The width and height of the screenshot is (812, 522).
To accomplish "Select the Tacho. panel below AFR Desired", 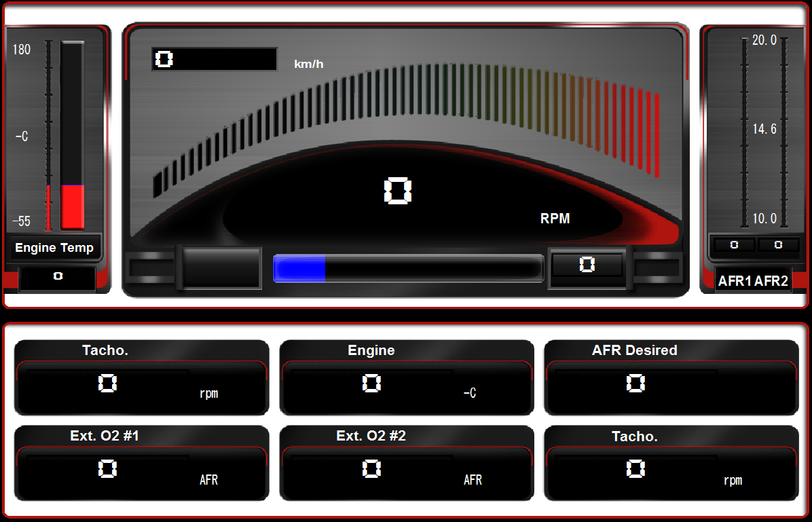I will tap(671, 463).
